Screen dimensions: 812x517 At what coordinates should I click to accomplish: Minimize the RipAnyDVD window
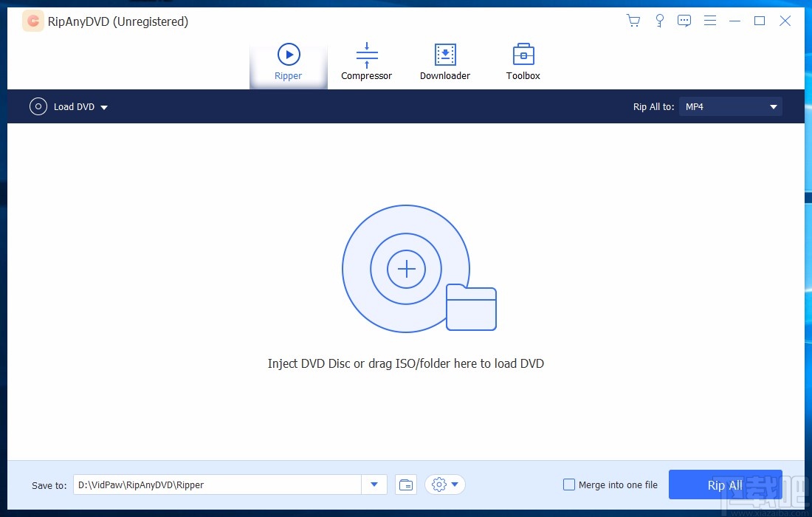(734, 21)
